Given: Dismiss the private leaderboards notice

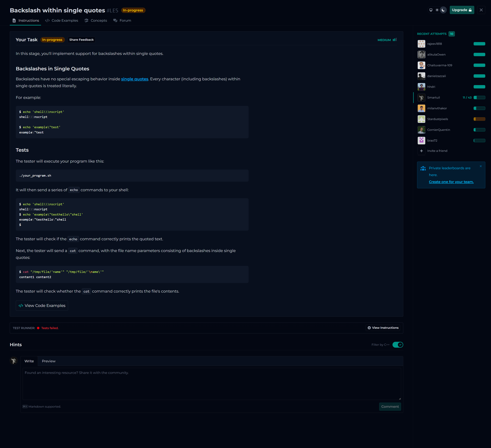Looking at the screenshot, I should (481, 166).
